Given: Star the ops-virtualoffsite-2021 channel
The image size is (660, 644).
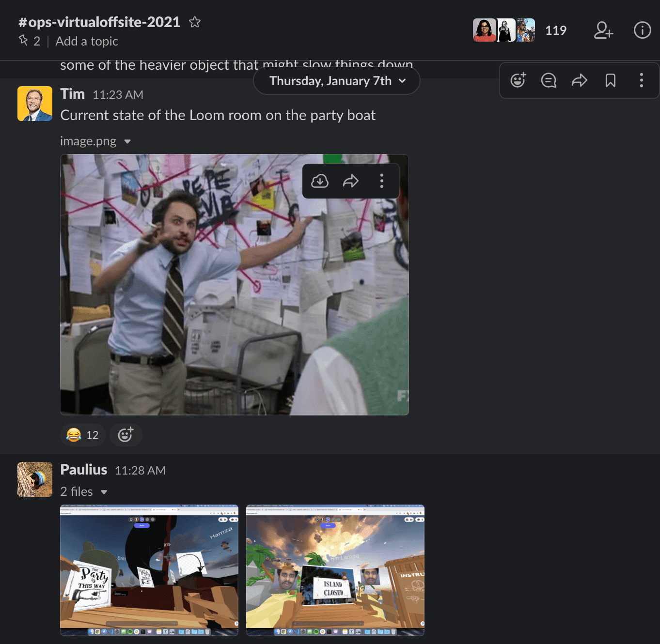Looking at the screenshot, I should pyautogui.click(x=194, y=22).
